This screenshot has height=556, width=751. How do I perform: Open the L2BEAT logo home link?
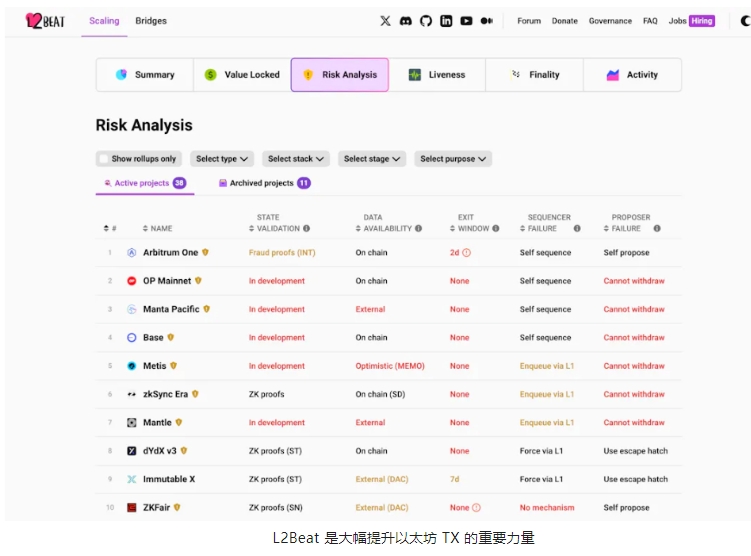pos(45,21)
